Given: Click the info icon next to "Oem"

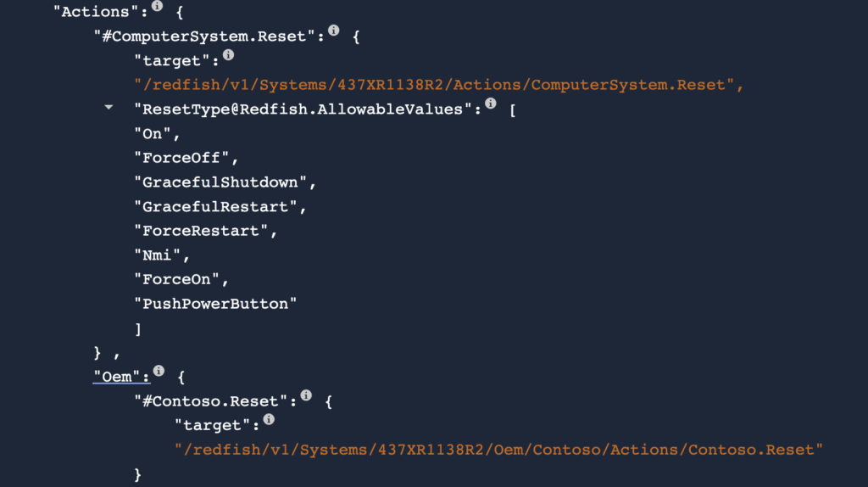Looking at the screenshot, I should click(159, 371).
